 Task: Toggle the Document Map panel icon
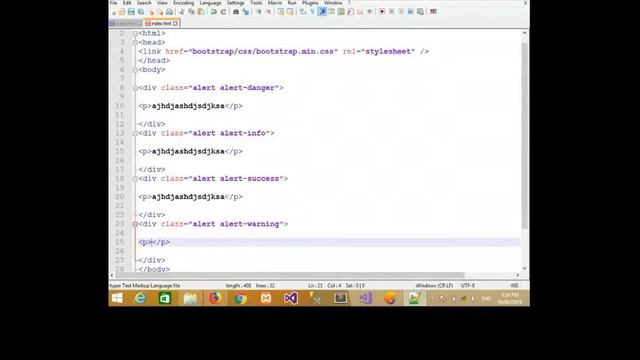point(340,12)
